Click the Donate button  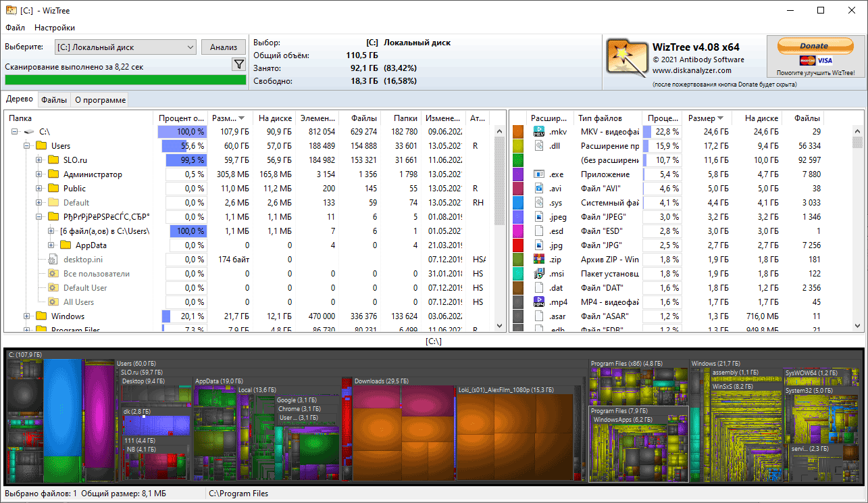point(814,46)
